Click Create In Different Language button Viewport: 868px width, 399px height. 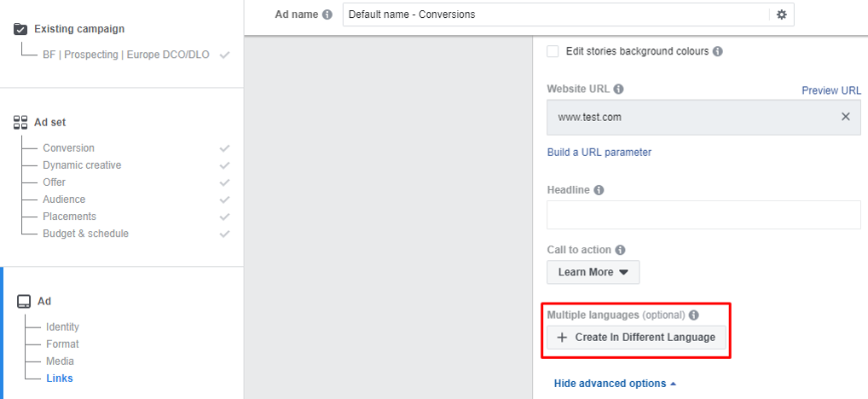636,338
